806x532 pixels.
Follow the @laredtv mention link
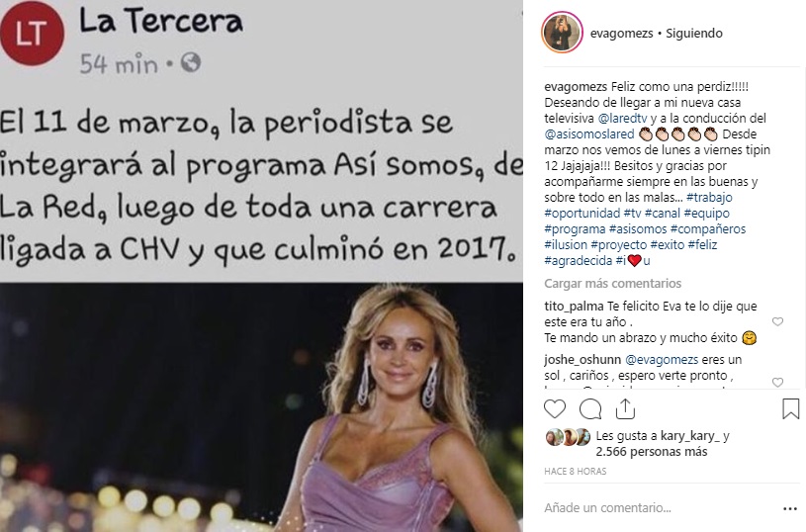(x=622, y=119)
